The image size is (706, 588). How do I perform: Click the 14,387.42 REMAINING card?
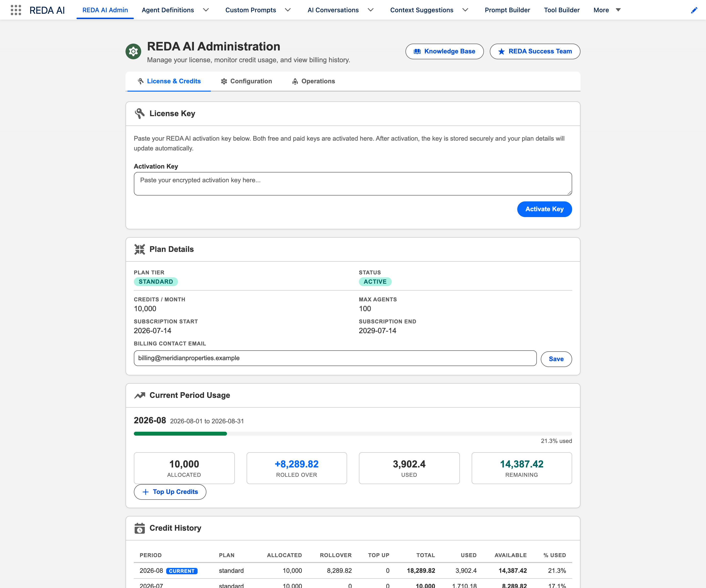click(521, 468)
